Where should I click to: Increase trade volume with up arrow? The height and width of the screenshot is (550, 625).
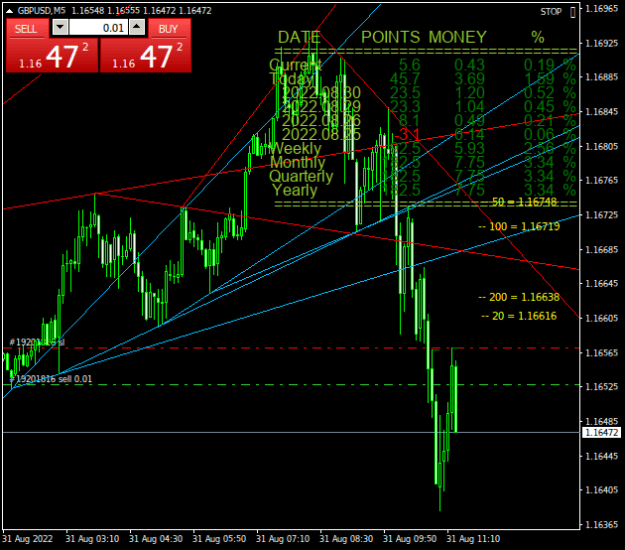(137, 27)
